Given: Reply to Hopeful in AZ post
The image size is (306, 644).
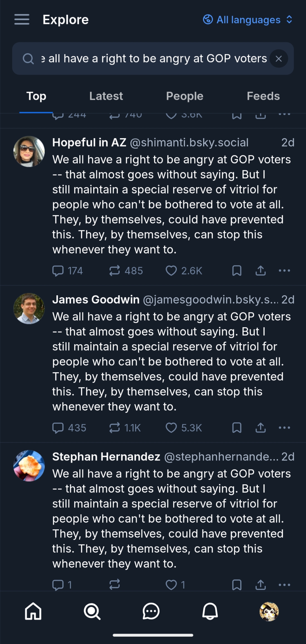Looking at the screenshot, I should (58, 271).
